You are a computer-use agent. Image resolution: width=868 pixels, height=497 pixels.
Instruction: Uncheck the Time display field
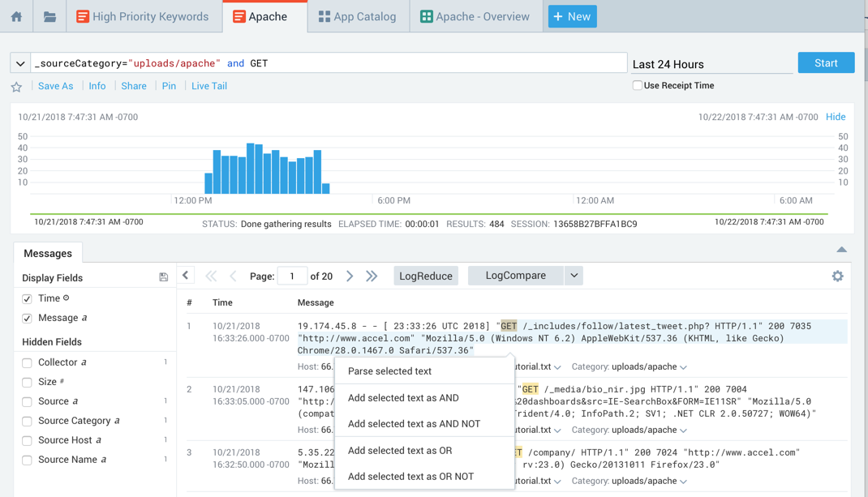[28, 298]
